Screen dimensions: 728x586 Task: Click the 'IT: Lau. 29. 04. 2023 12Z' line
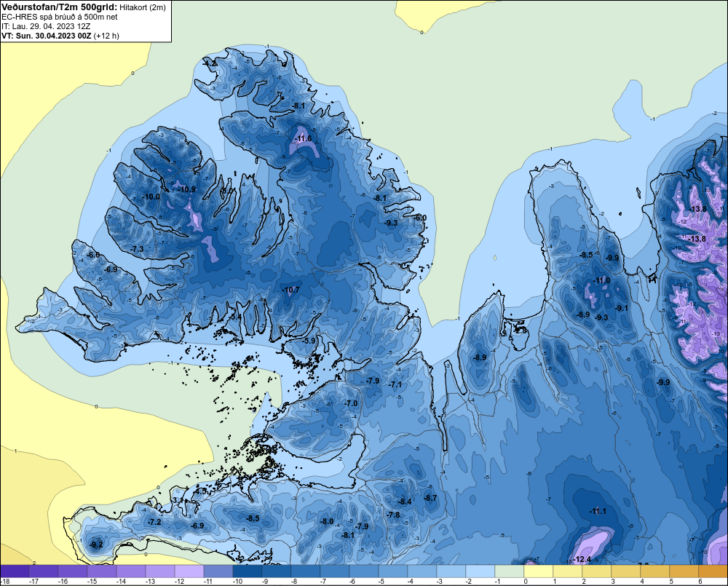[46, 26]
